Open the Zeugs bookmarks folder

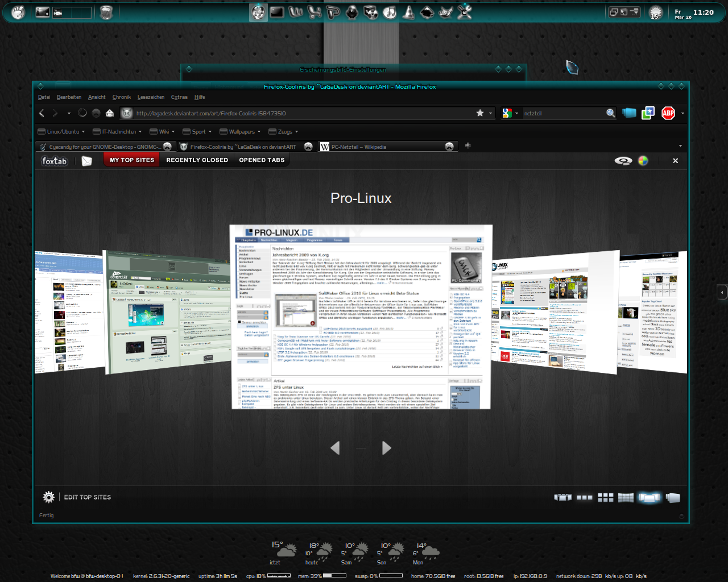(283, 131)
